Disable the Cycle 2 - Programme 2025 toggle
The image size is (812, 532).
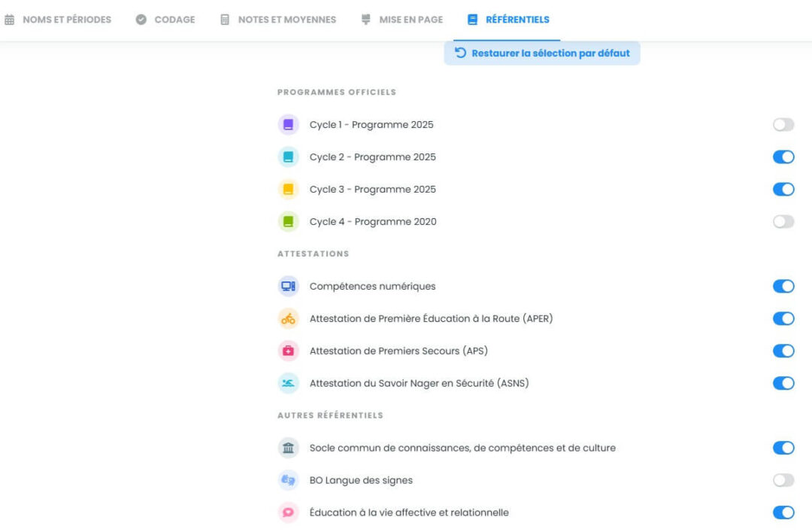[783, 157]
